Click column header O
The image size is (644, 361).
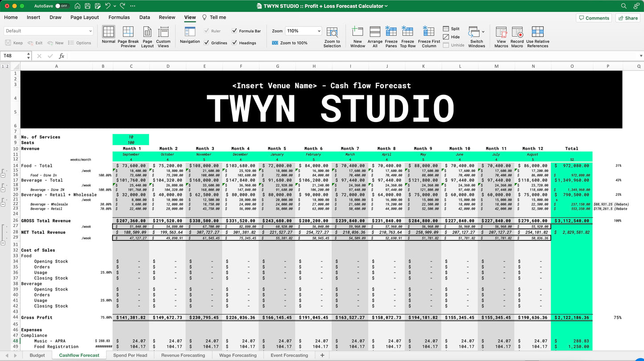tap(572, 66)
